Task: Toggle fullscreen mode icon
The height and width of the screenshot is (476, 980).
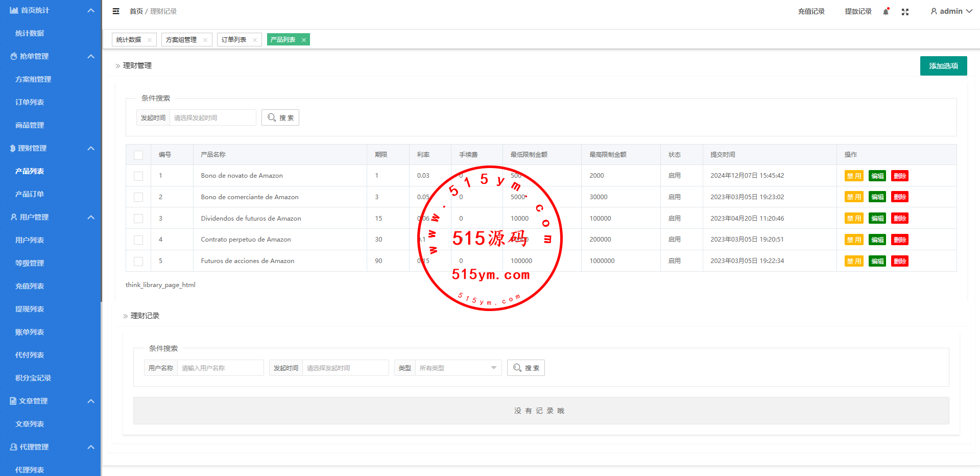Action: pos(905,12)
